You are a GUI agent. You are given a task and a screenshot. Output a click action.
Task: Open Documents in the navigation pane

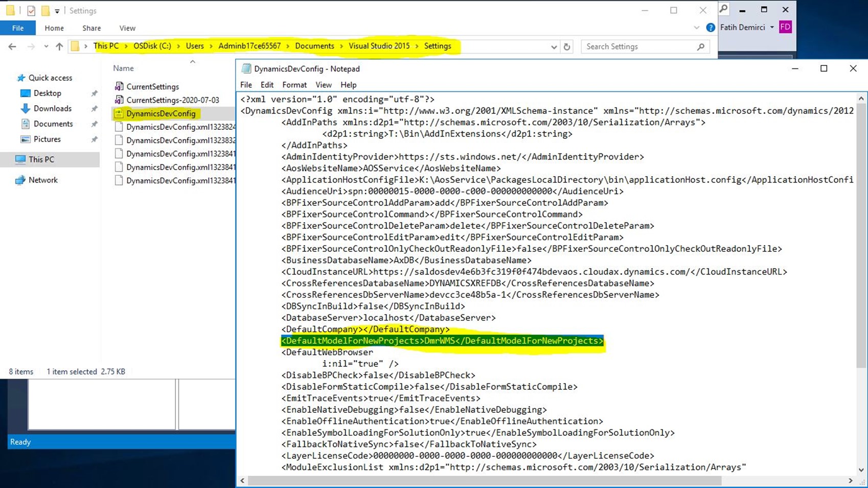(53, 124)
